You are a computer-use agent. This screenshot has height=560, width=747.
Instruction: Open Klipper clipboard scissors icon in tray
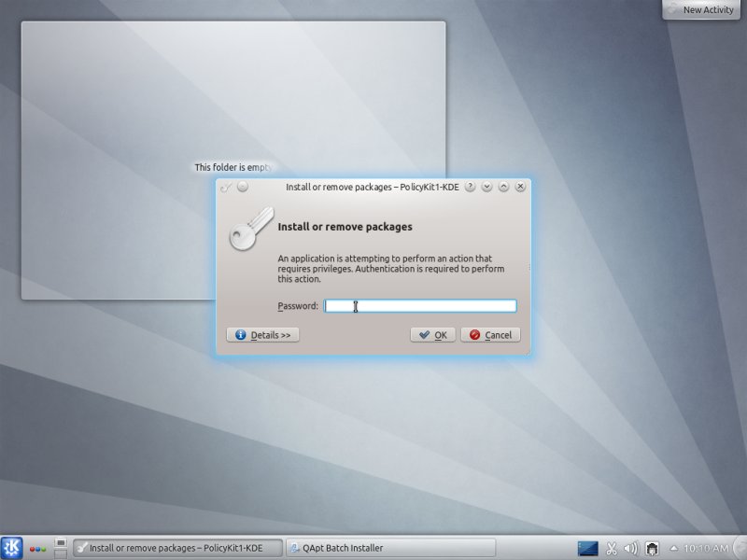point(612,549)
